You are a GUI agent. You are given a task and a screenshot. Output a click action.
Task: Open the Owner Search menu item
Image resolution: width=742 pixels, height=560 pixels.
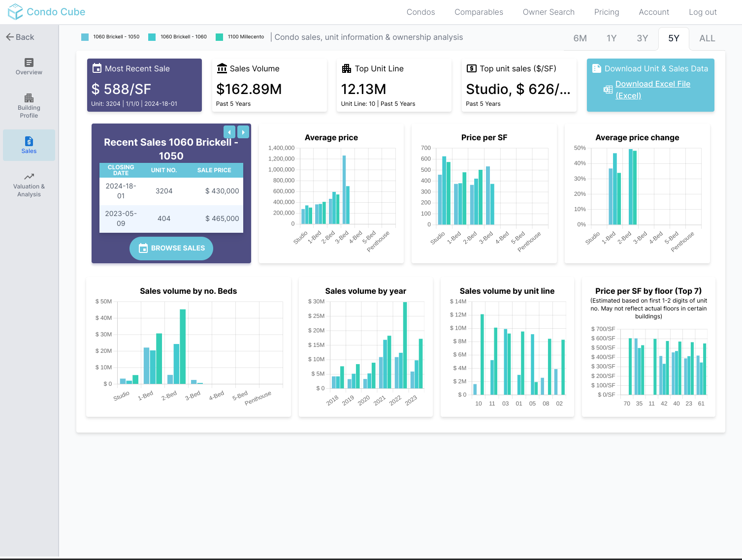(548, 12)
